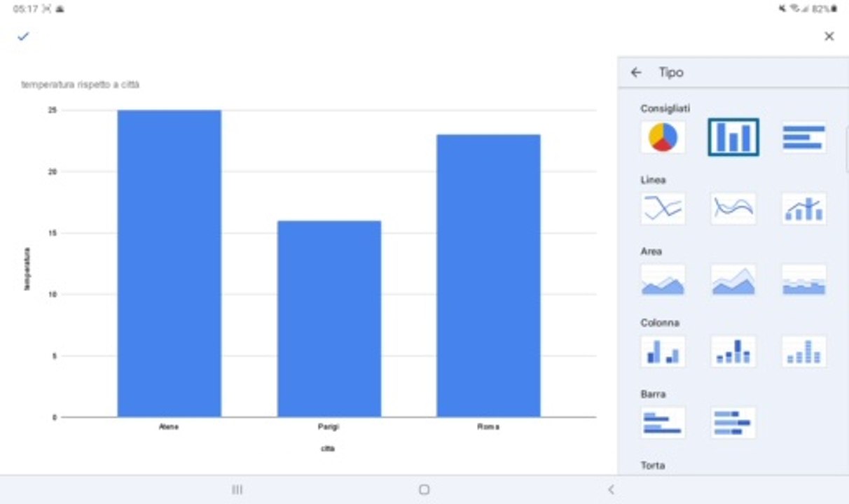Viewport: 849px width, 504px height.
Task: Click the 'Area' section label
Action: click(651, 251)
